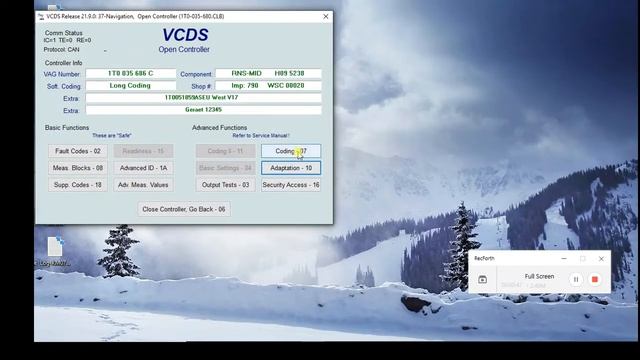Click the Extra field showing Geraet 12345
The image size is (640, 360).
tap(203, 110)
